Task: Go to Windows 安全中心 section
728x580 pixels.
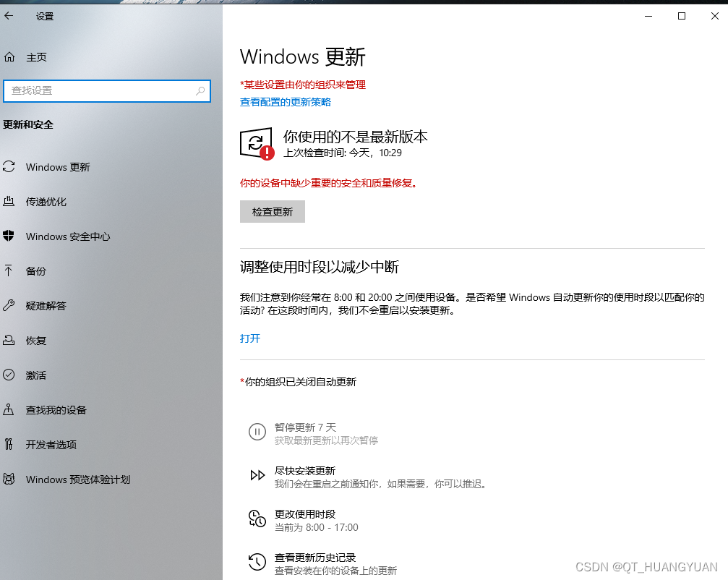Action: [x=68, y=236]
